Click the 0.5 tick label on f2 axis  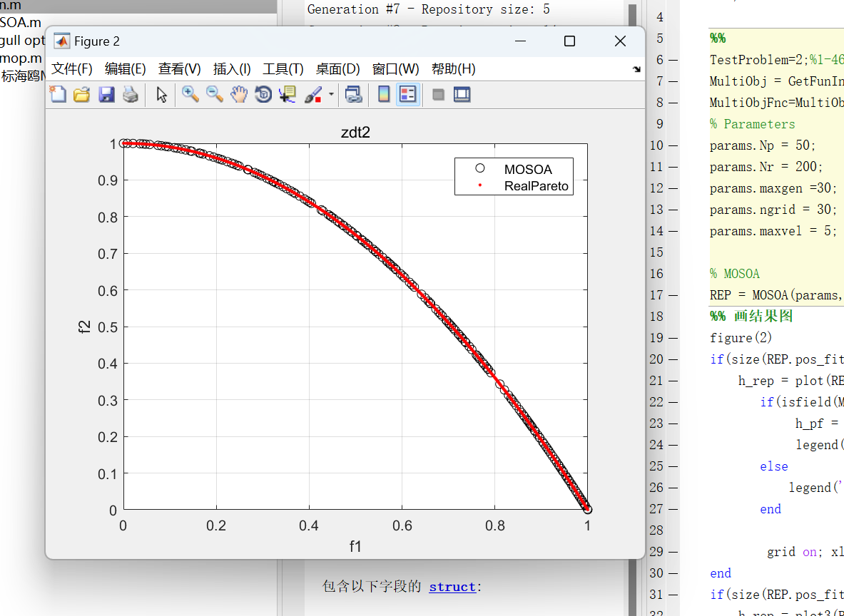pos(106,327)
